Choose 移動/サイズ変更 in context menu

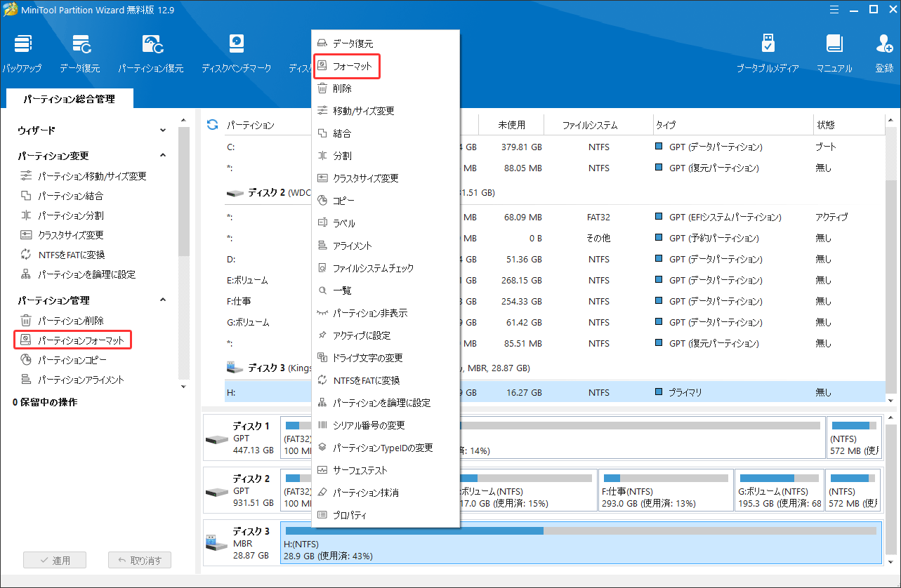[x=386, y=111]
